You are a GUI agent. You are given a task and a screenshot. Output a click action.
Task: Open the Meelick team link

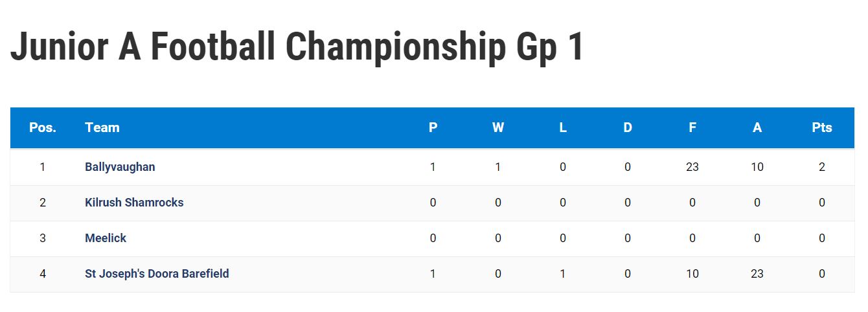(106, 238)
